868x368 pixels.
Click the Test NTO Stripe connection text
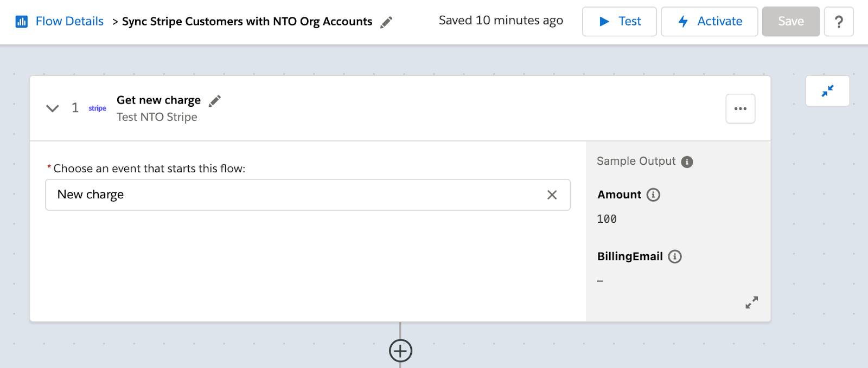pyautogui.click(x=157, y=117)
